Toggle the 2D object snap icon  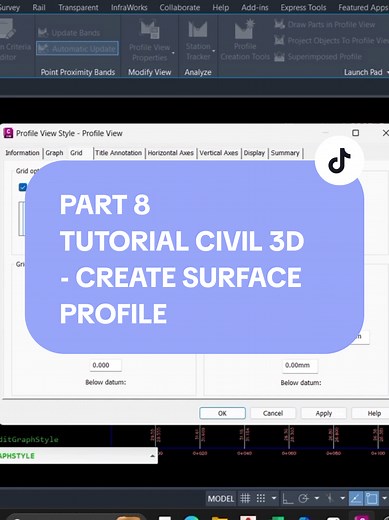click(x=371, y=499)
